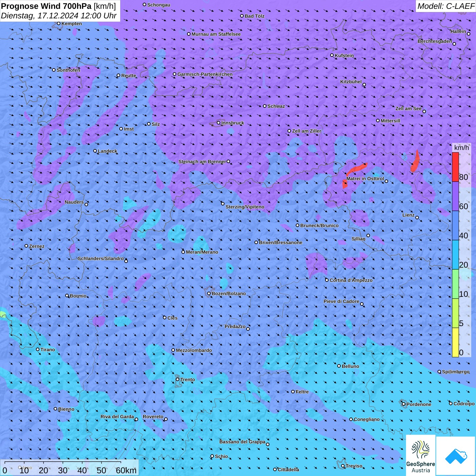Click the Meran/Merano label
Image resolution: width=476 pixels, height=476 pixels.
click(202, 252)
